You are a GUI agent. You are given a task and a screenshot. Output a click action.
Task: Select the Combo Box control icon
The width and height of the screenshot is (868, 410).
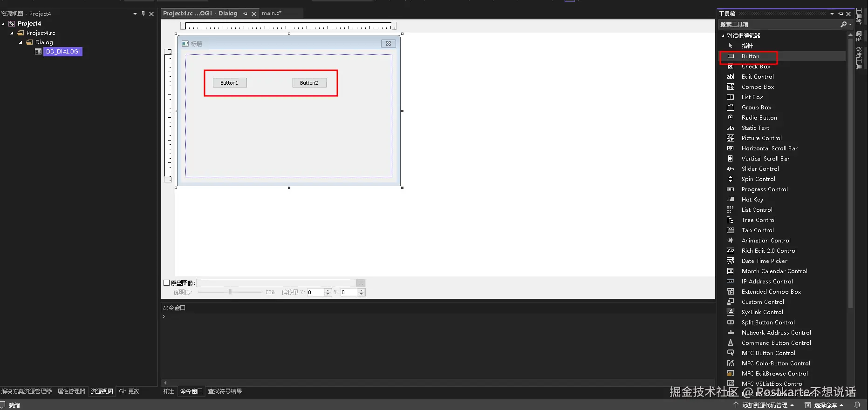coord(731,87)
